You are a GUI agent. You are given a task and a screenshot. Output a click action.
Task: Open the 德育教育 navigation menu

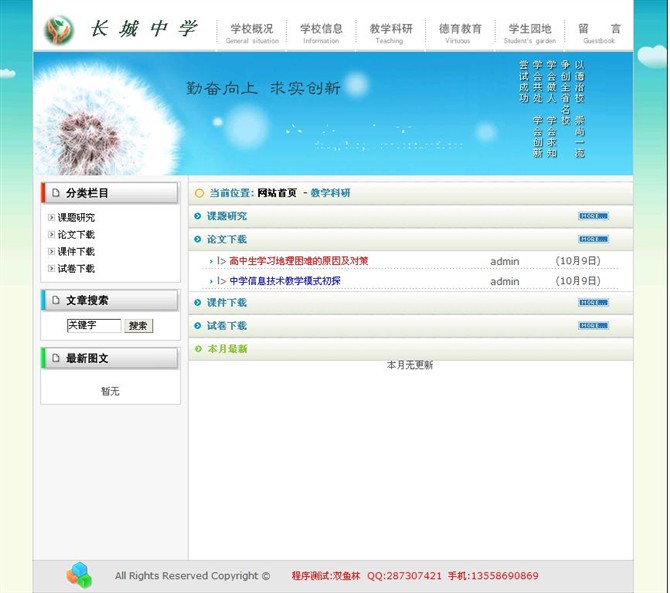click(x=460, y=33)
